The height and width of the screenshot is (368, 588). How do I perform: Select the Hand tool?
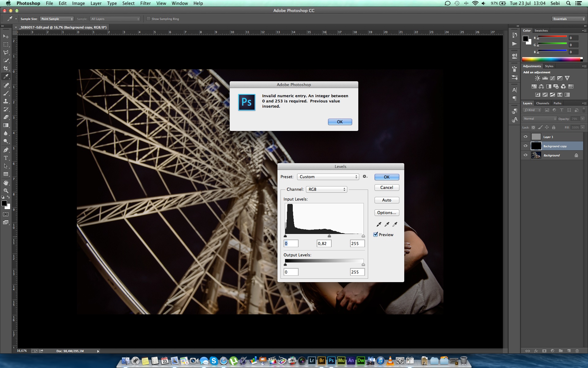pos(6,183)
